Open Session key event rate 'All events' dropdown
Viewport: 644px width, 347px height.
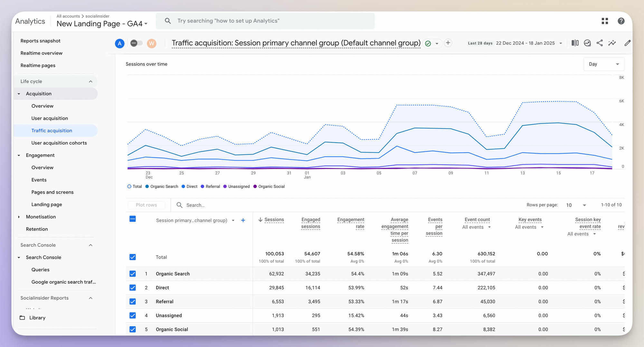[582, 234]
